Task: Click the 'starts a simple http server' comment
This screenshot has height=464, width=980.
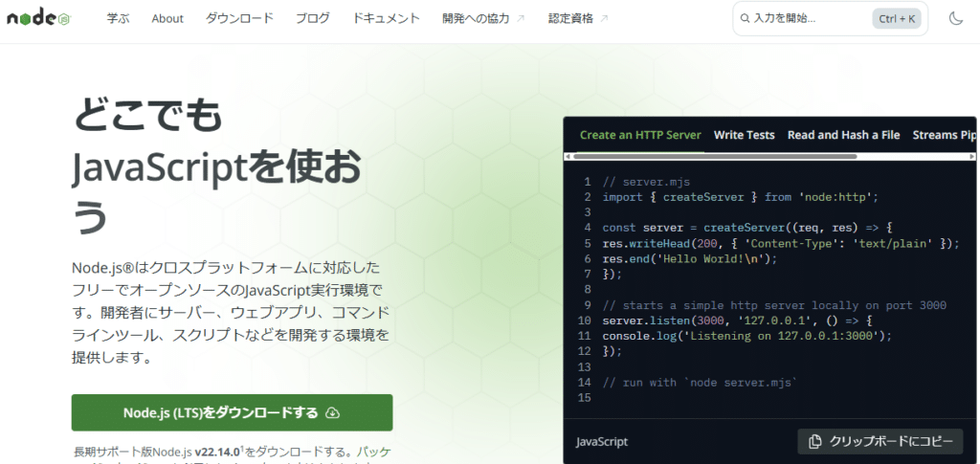Action: [774, 305]
